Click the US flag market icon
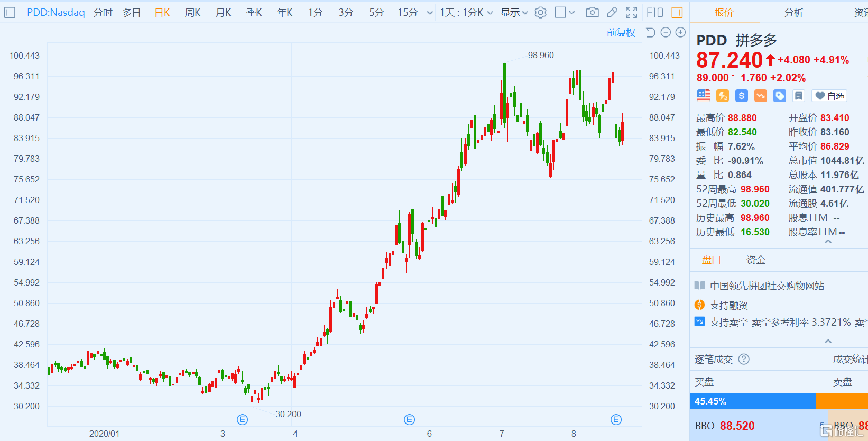868x441 pixels. [704, 96]
